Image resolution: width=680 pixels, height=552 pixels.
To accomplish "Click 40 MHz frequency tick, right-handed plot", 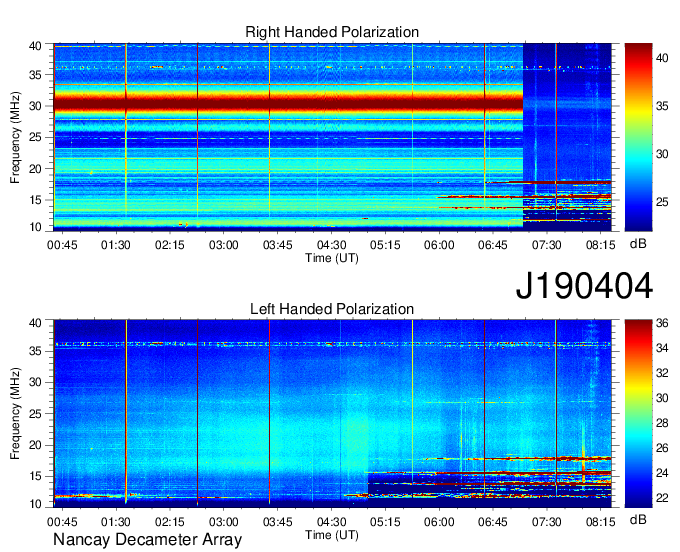I will 36,46.
